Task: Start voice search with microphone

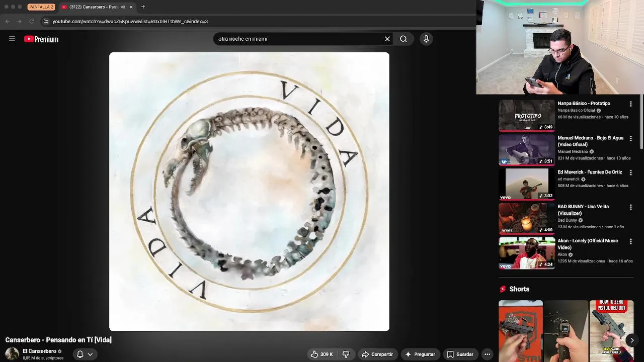Action: click(426, 39)
